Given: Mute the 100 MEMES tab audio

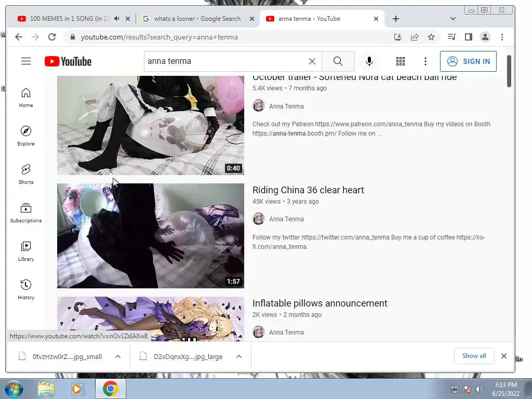Looking at the screenshot, I should pos(116,19).
